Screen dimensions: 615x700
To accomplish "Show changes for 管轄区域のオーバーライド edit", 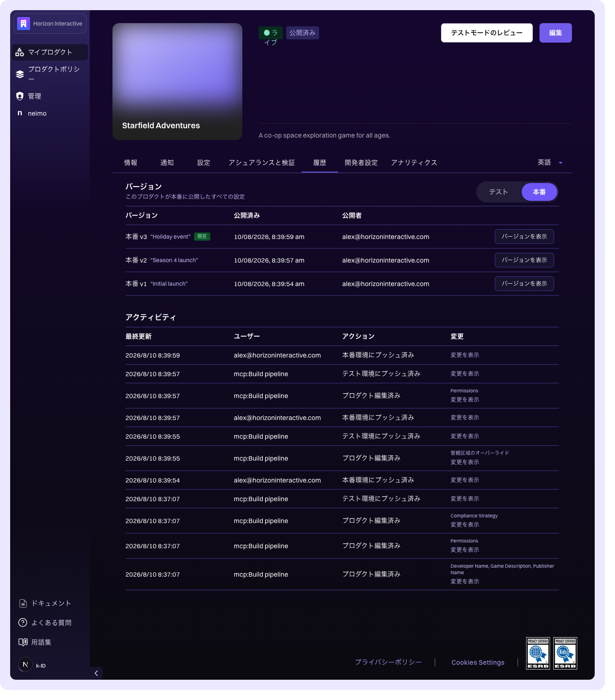I will pyautogui.click(x=465, y=462).
